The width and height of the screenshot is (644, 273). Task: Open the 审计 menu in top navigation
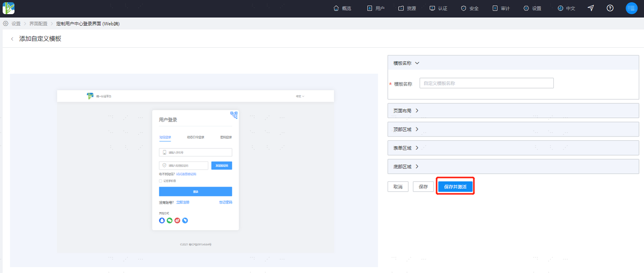click(x=501, y=8)
